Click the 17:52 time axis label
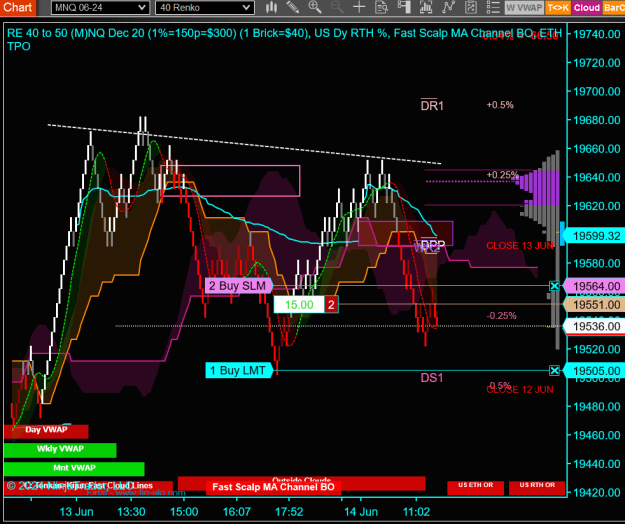625x524 pixels. [x=289, y=512]
